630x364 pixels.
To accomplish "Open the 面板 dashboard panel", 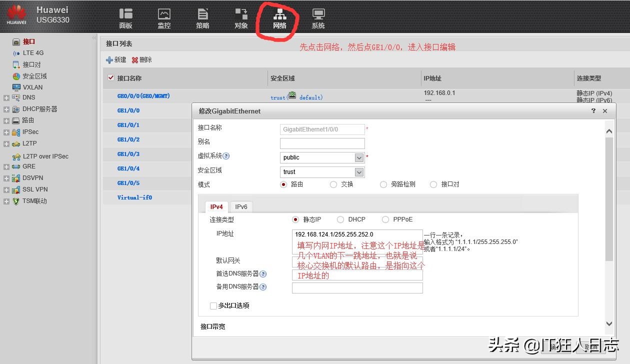I will click(125, 18).
